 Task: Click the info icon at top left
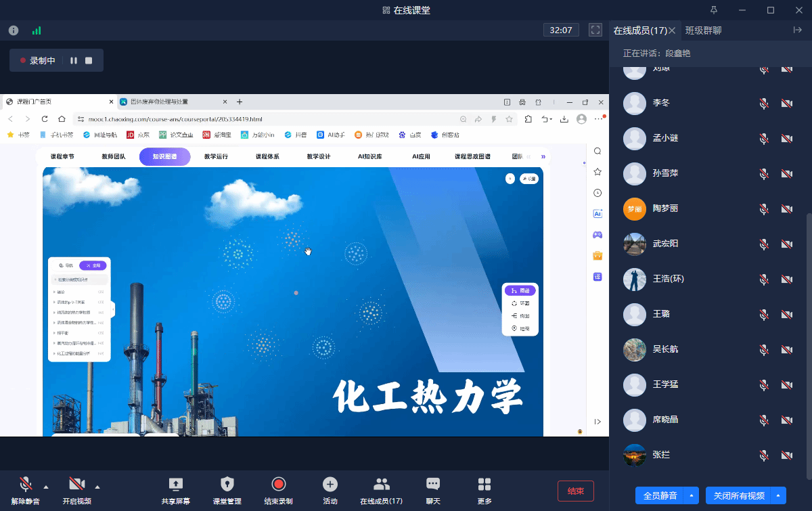click(x=13, y=30)
